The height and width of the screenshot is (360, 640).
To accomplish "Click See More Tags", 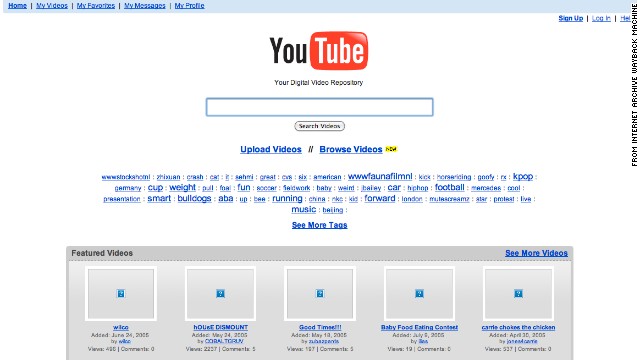I will (x=320, y=225).
